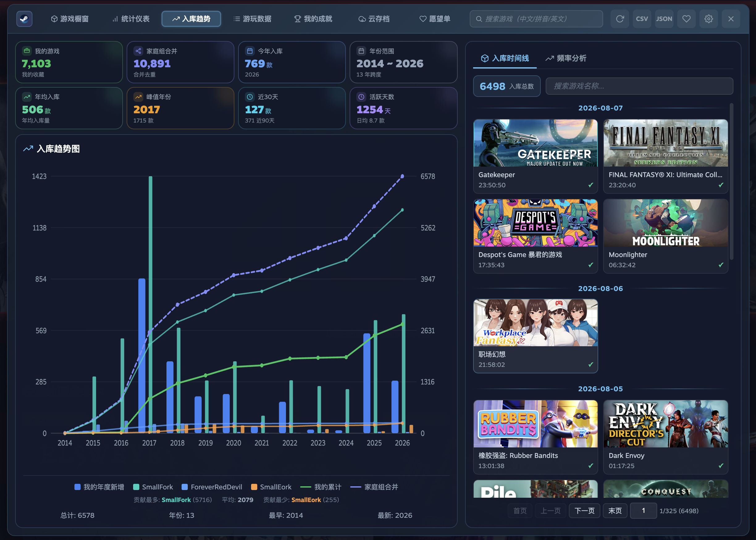
Task: Select the 入库趋势 tab
Action: click(x=191, y=19)
